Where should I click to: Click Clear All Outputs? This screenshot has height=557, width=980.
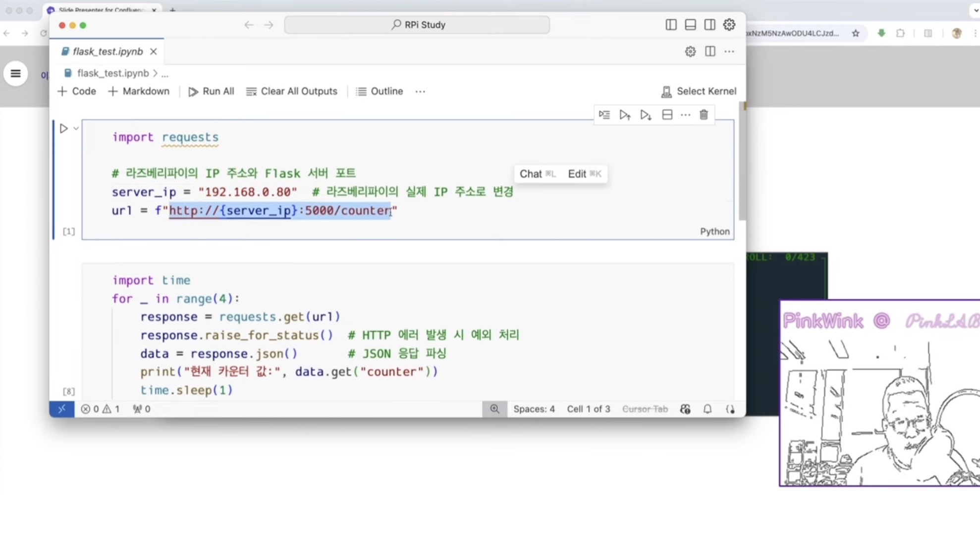(292, 92)
